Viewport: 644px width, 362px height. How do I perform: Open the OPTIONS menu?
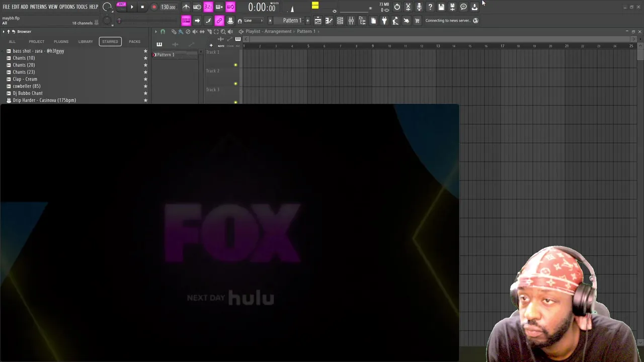pyautogui.click(x=67, y=7)
